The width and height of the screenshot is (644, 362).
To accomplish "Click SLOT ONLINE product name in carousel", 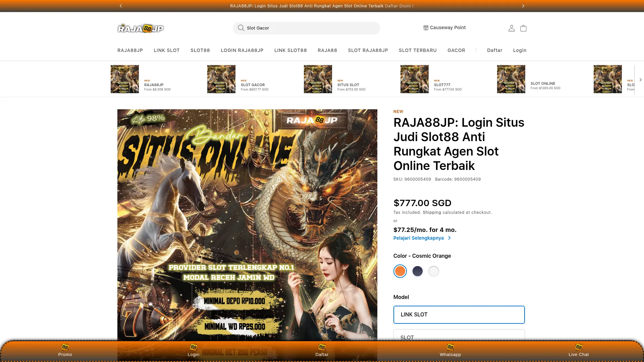I will click(543, 83).
